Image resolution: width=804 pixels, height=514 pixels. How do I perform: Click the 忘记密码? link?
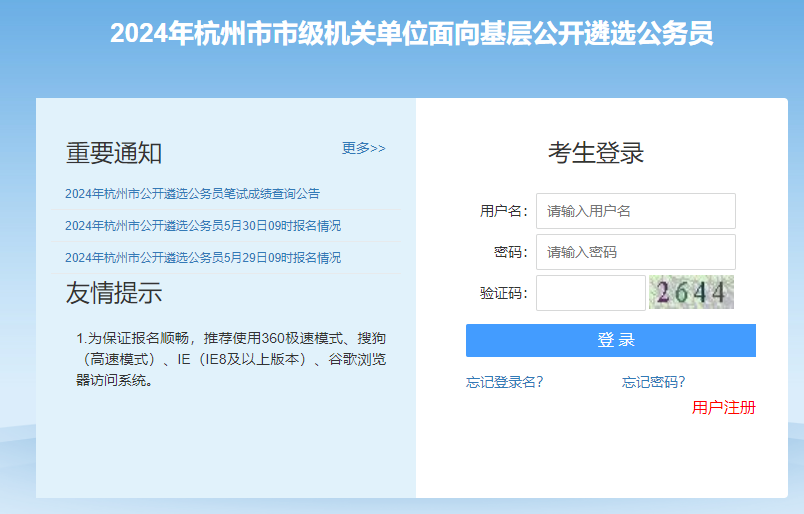654,382
